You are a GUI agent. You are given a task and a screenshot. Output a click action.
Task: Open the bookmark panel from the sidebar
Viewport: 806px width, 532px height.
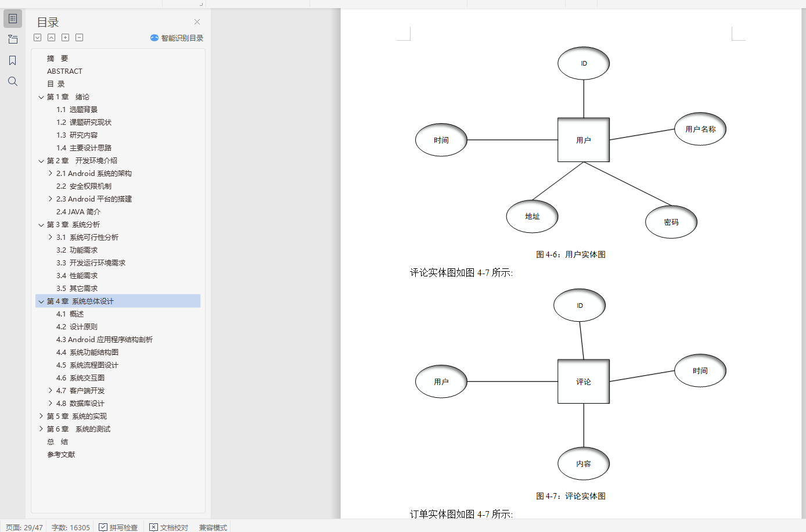13,60
